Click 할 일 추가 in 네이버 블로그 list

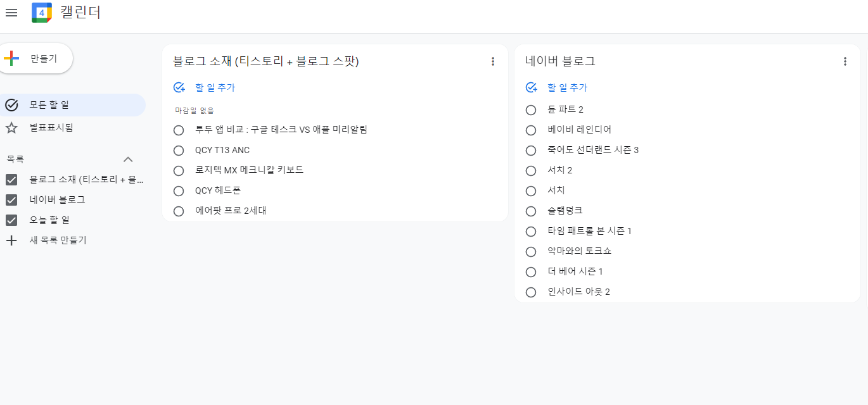(567, 88)
